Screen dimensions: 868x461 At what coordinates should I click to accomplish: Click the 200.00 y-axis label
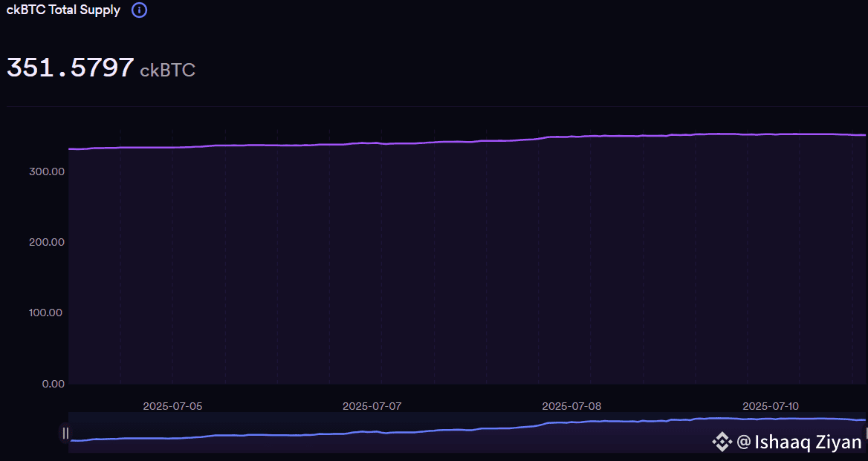(47, 242)
